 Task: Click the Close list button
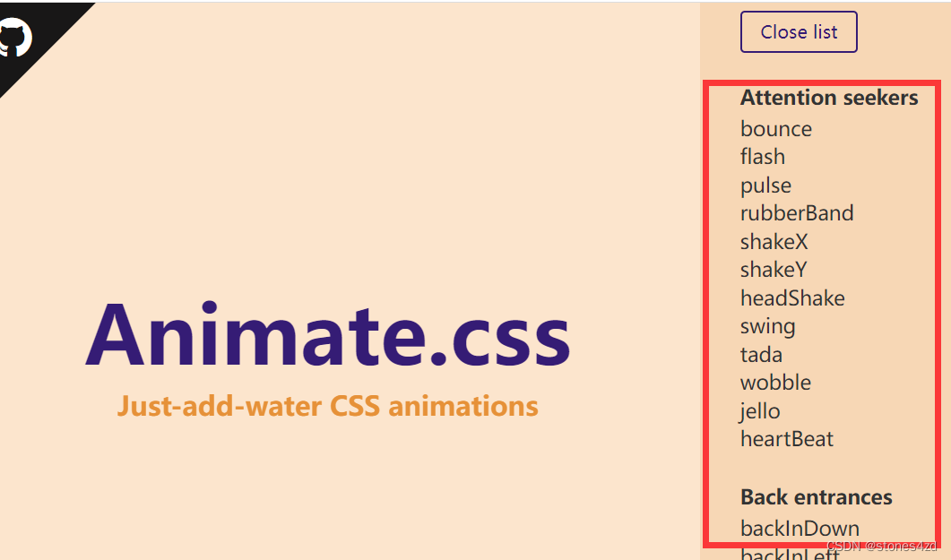point(799,31)
